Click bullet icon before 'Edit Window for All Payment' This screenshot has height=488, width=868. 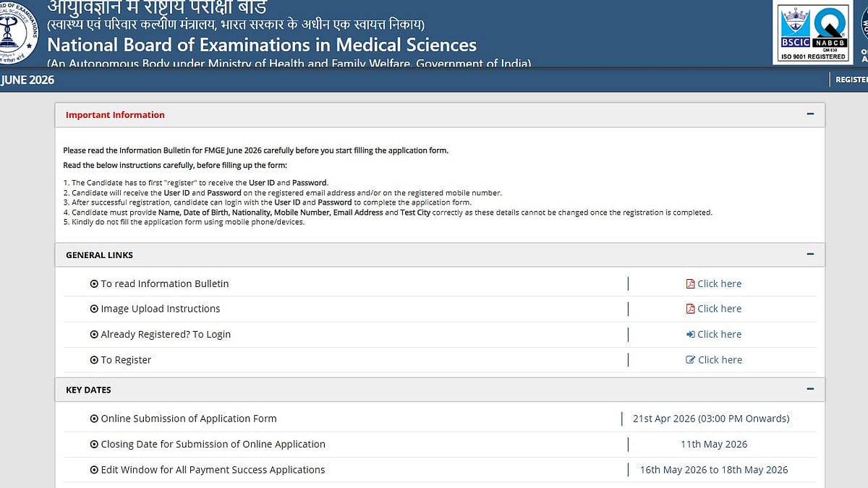pyautogui.click(x=94, y=470)
